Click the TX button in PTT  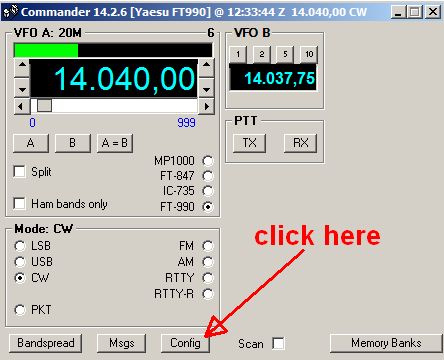tap(249, 143)
